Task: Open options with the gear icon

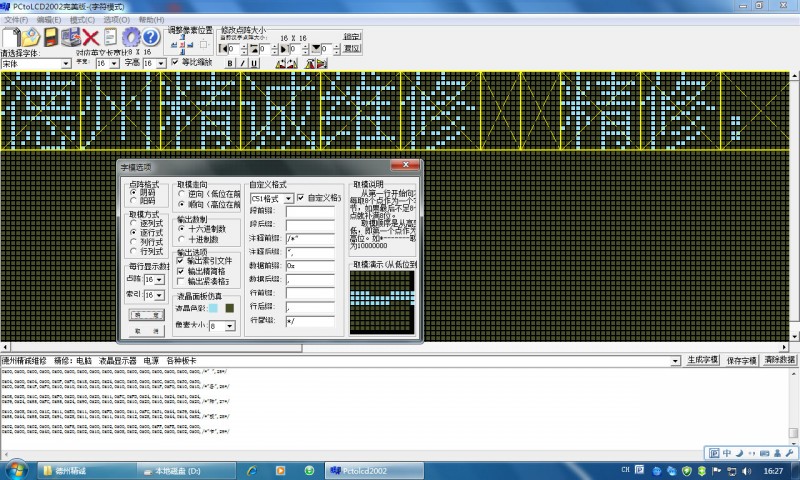Action: (x=131, y=37)
